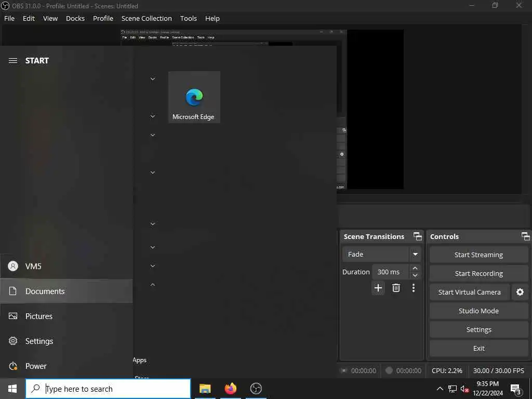Viewport: 532px width, 399px height.
Task: Increase transition duration with up arrow
Action: (415, 268)
